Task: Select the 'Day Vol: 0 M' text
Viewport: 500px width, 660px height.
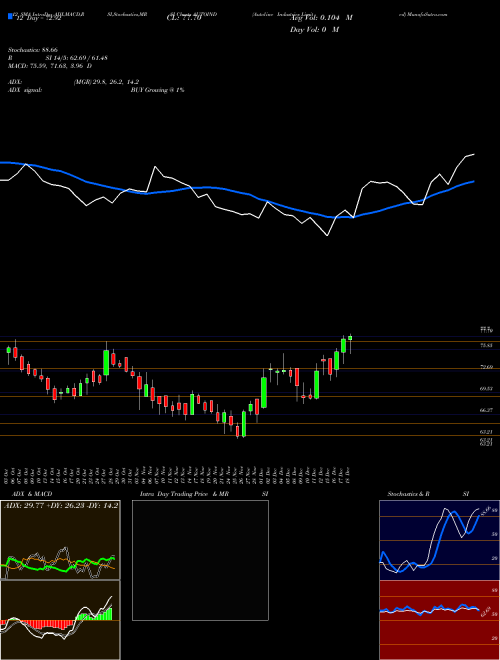Action: click(314, 30)
